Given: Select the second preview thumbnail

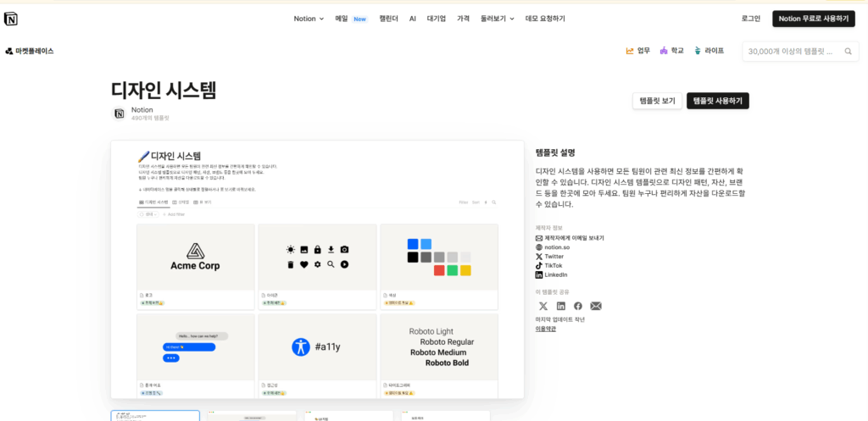Looking at the screenshot, I should pos(252,415).
